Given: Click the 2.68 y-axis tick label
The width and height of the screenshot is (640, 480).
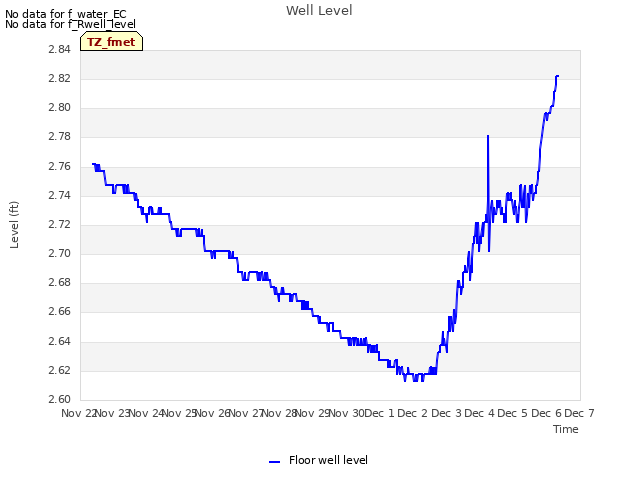Looking at the screenshot, I should coord(59,282).
